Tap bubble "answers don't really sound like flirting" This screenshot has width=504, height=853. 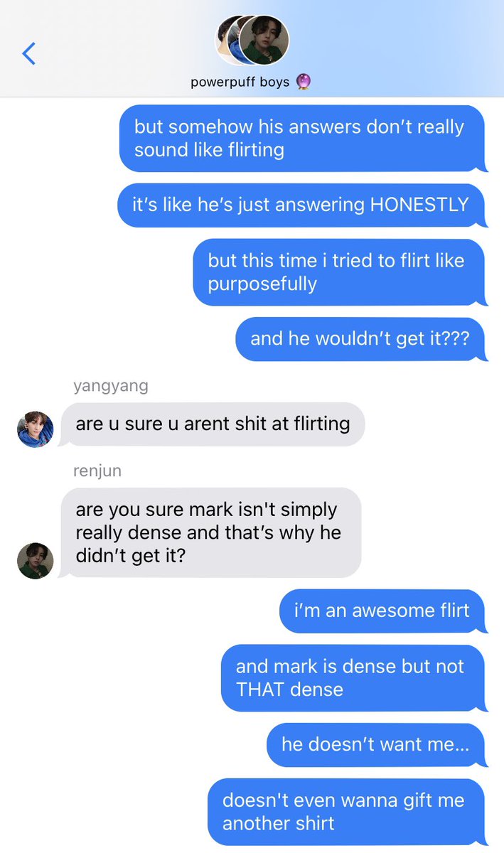coord(303,138)
